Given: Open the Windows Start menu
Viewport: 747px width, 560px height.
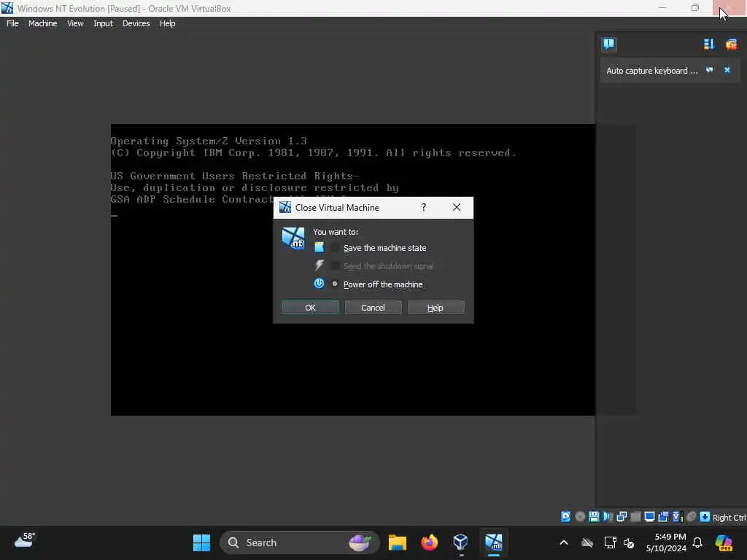Looking at the screenshot, I should click(201, 542).
